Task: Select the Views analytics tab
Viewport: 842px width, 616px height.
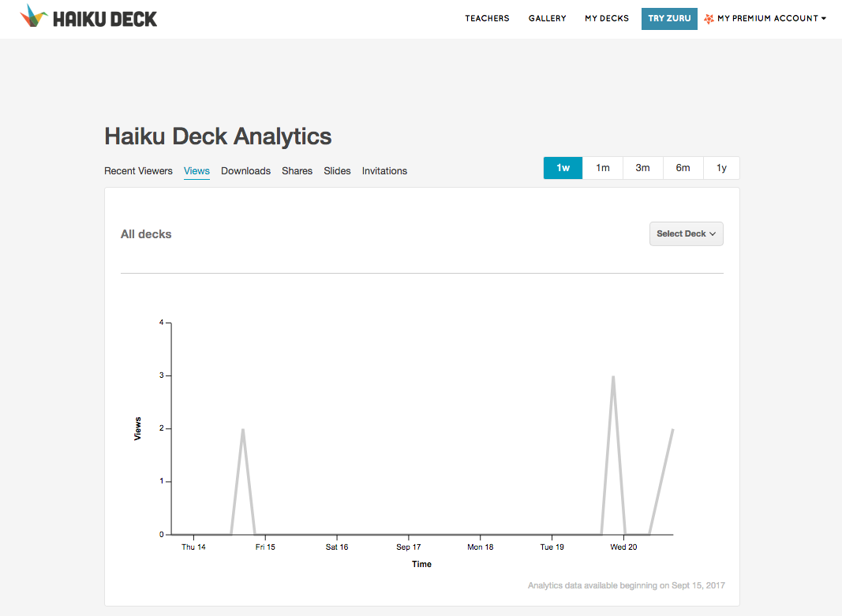Action: pyautogui.click(x=196, y=170)
